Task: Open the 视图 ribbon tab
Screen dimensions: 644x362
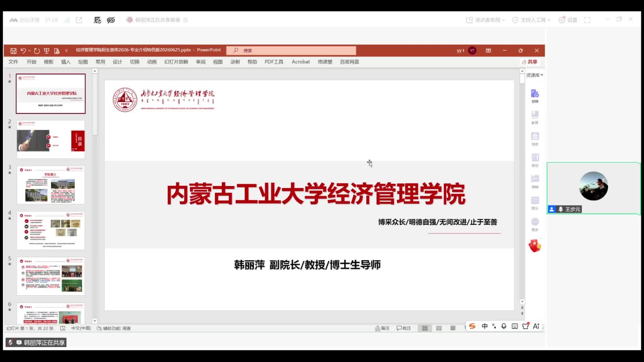Action: pyautogui.click(x=218, y=62)
